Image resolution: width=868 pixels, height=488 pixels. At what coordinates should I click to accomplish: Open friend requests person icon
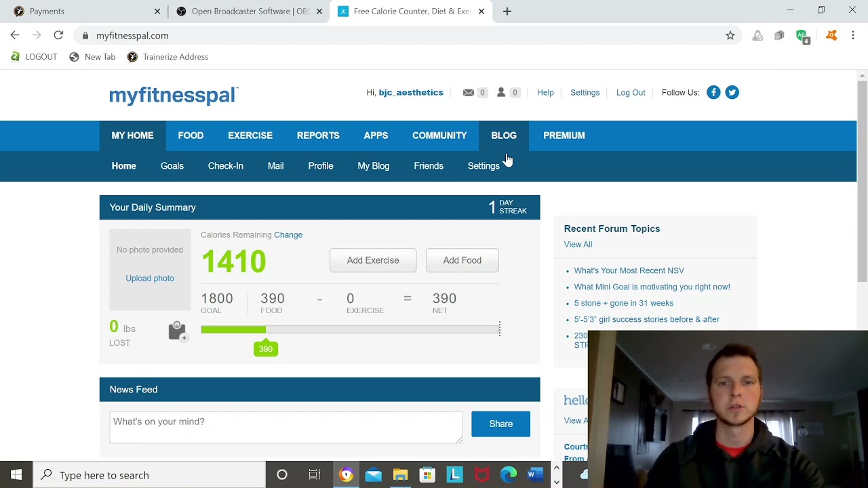[x=501, y=92]
